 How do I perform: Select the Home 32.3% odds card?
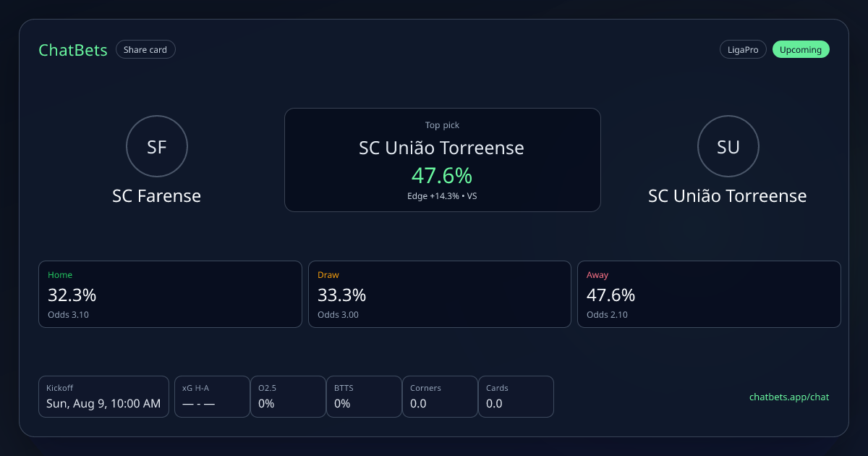(x=170, y=295)
